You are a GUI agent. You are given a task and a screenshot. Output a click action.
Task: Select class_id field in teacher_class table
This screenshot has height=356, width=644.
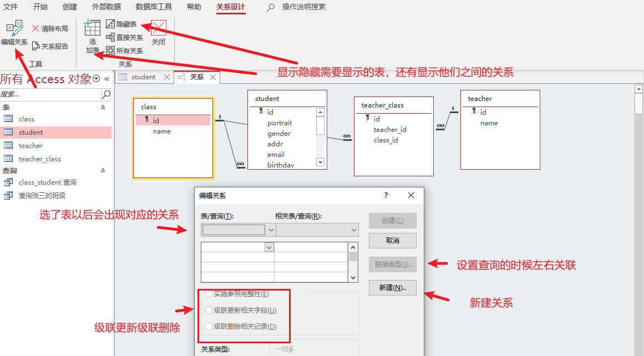pyautogui.click(x=386, y=140)
